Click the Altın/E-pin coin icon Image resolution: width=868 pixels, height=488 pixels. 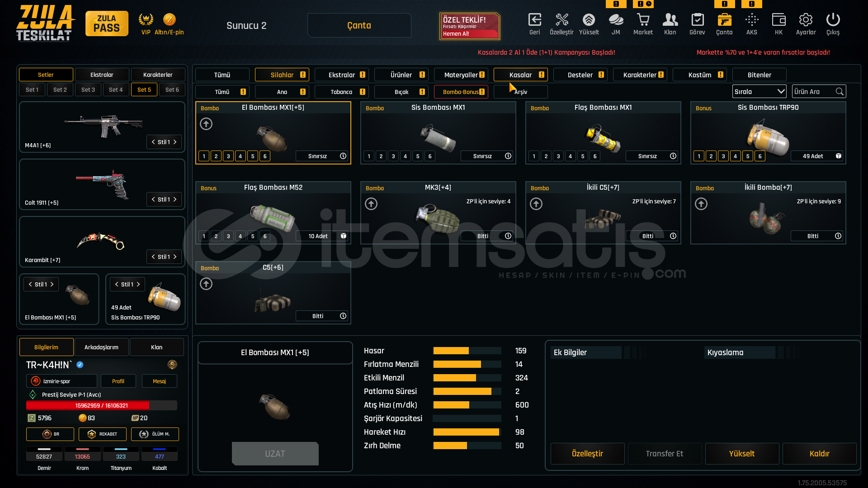click(x=170, y=19)
